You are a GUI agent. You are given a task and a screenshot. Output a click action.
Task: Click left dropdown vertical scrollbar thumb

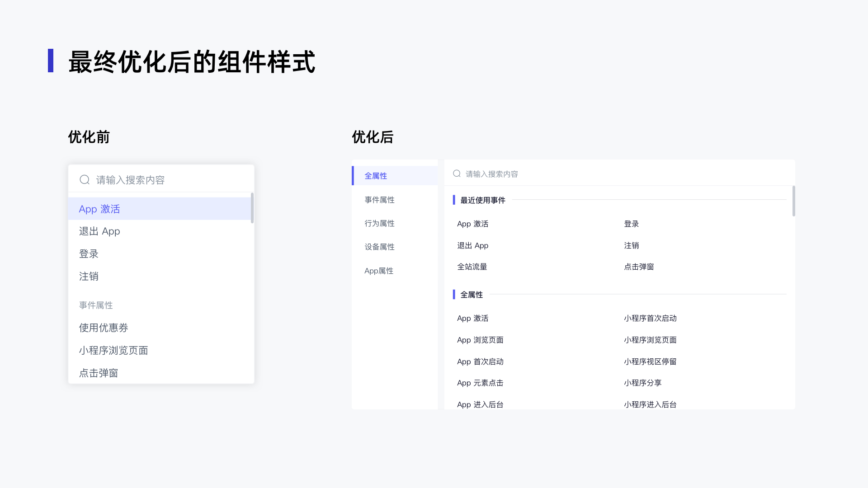click(252, 208)
